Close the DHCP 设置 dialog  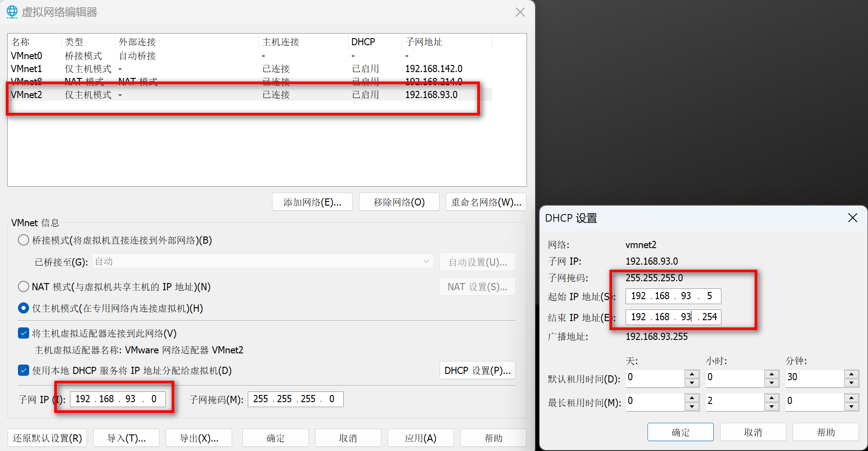[x=852, y=218]
